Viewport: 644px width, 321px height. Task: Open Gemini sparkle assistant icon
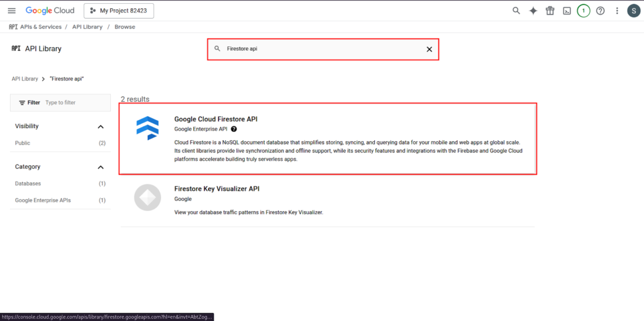click(533, 11)
